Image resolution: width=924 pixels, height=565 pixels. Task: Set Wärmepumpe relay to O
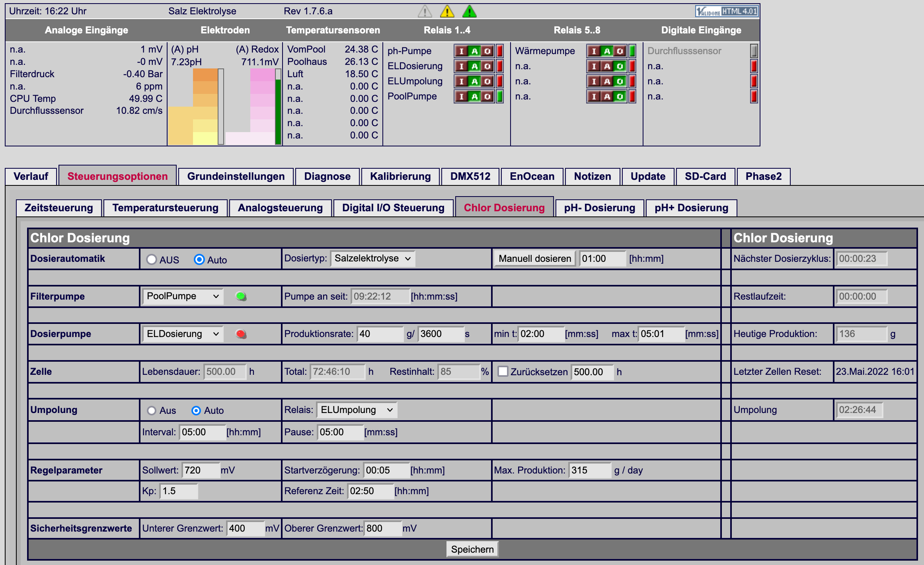click(620, 51)
